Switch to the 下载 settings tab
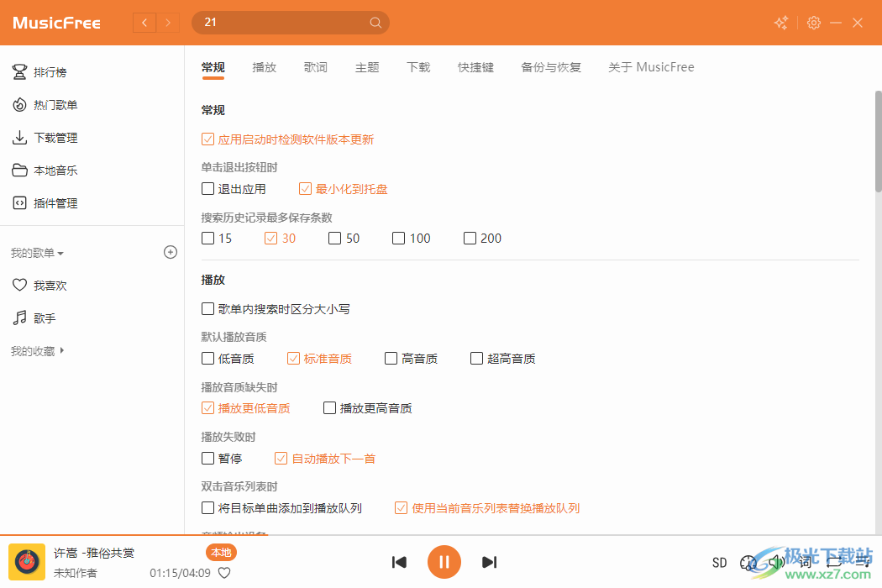Viewport: 882px width, 588px height. click(418, 67)
